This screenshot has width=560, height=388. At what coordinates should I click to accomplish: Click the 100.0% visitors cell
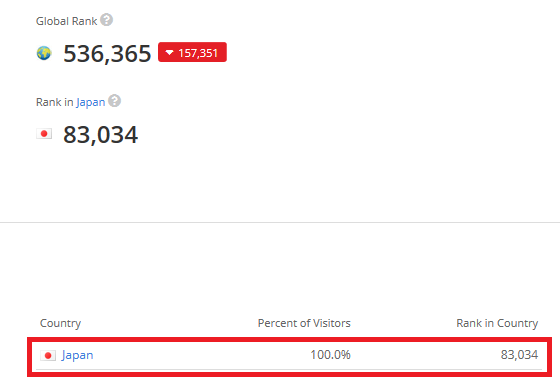click(330, 355)
